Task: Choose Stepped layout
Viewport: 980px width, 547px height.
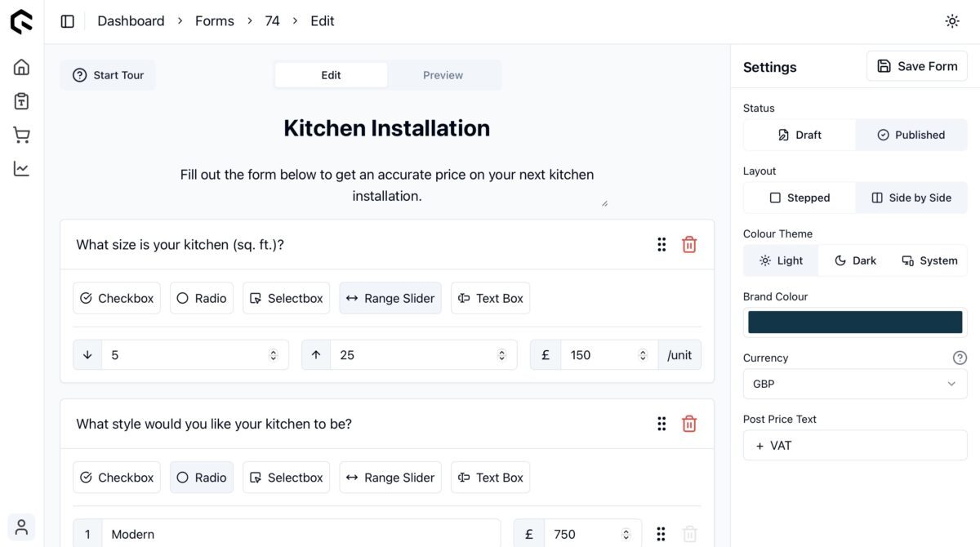Action: tap(800, 198)
